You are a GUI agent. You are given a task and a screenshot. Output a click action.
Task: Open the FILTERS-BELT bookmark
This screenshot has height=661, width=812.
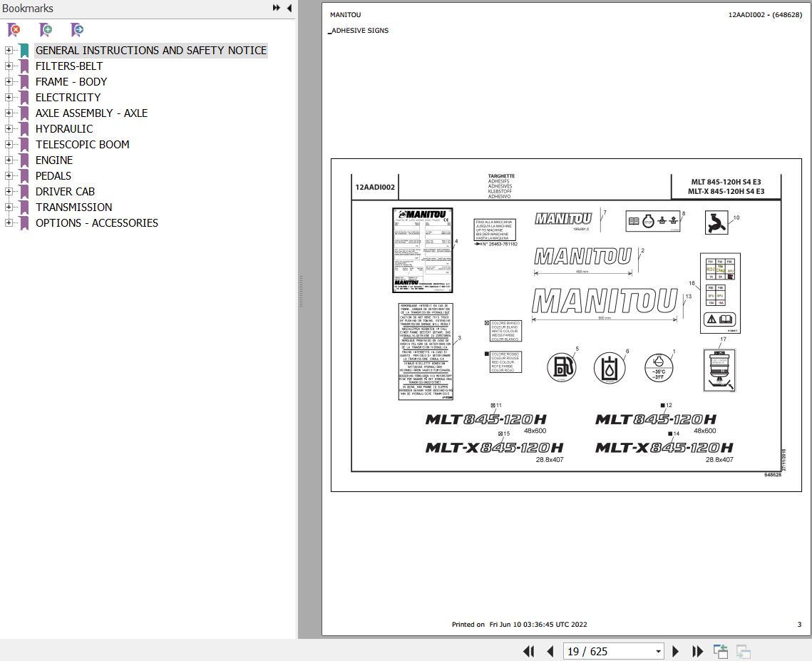[69, 66]
